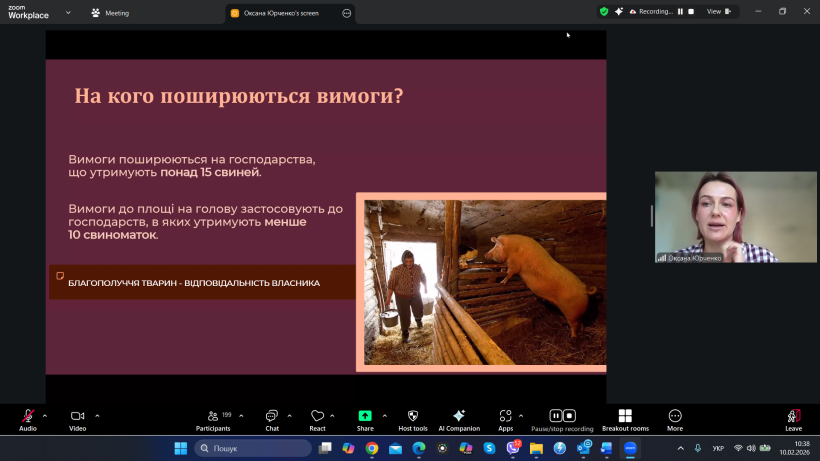Switch to the Meeting tab

point(116,13)
